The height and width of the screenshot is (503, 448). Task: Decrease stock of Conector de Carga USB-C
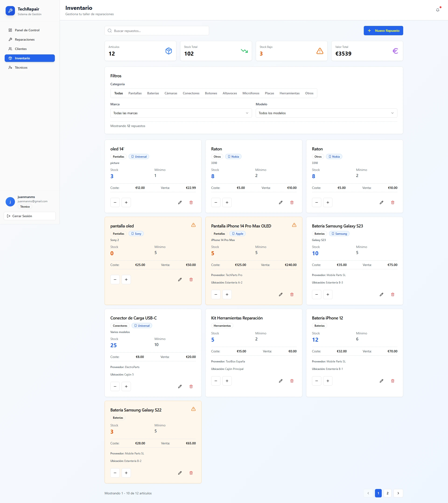pyautogui.click(x=115, y=386)
